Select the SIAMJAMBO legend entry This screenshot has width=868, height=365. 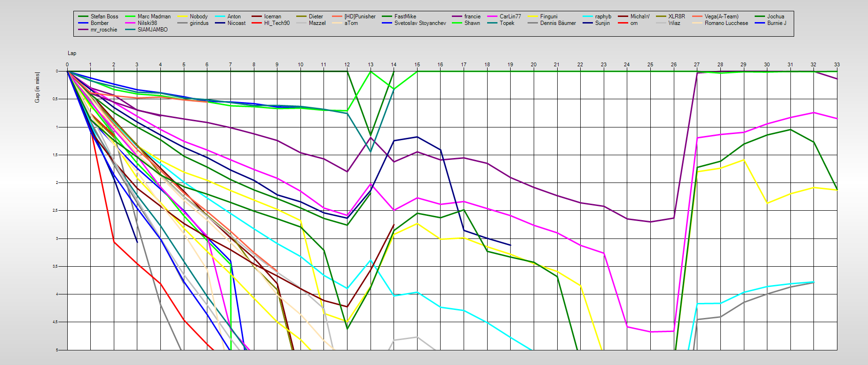pos(152,30)
